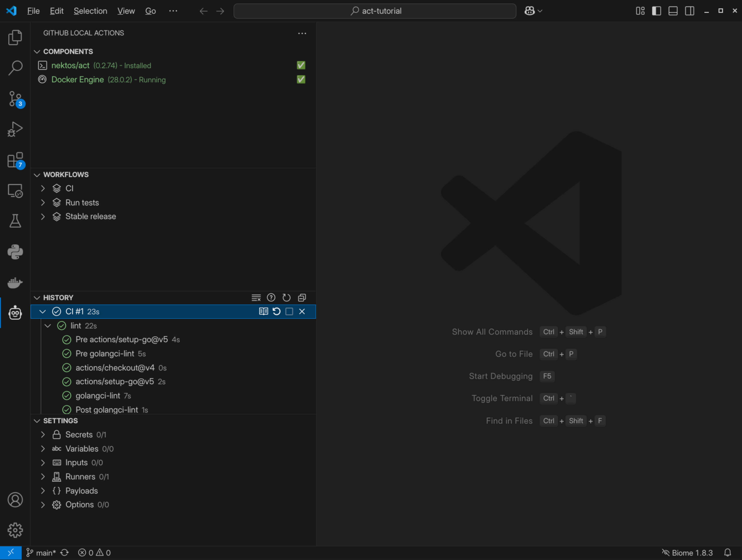Open the Python extension view

[x=15, y=252]
